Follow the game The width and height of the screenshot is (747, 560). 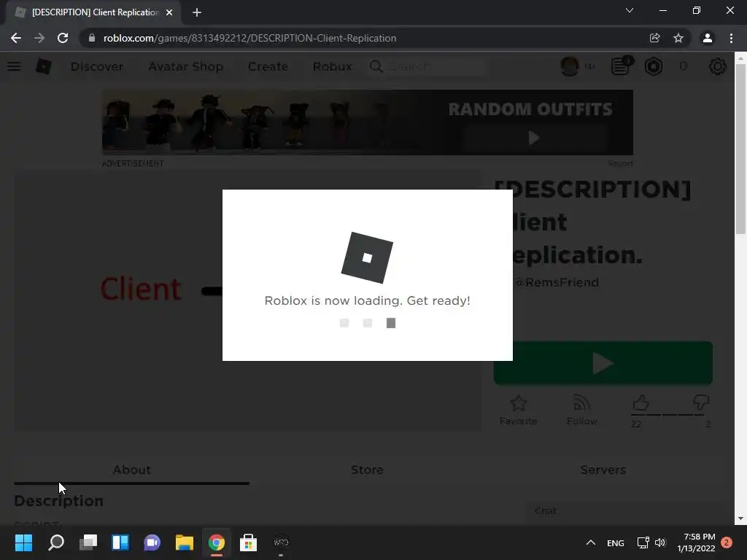click(581, 410)
